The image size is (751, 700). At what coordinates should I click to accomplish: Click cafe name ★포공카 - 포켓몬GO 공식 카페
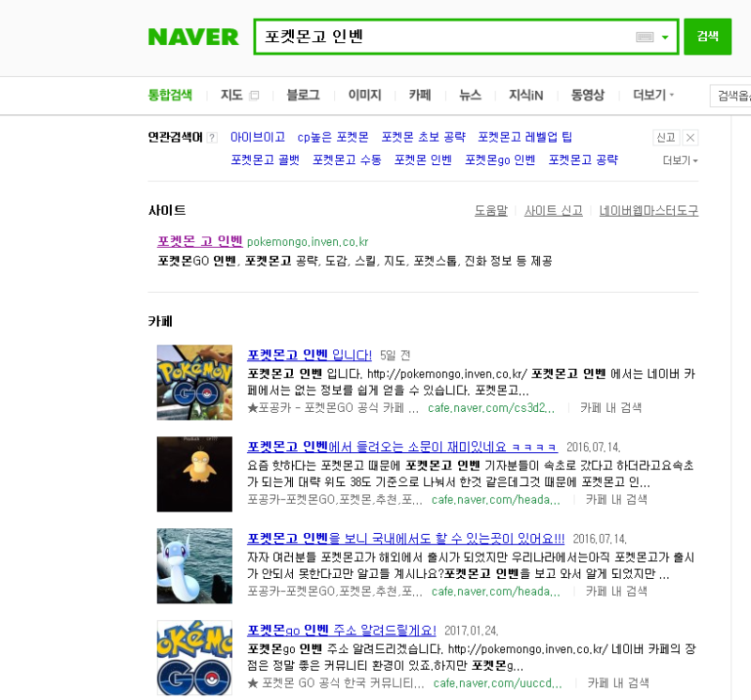333,408
